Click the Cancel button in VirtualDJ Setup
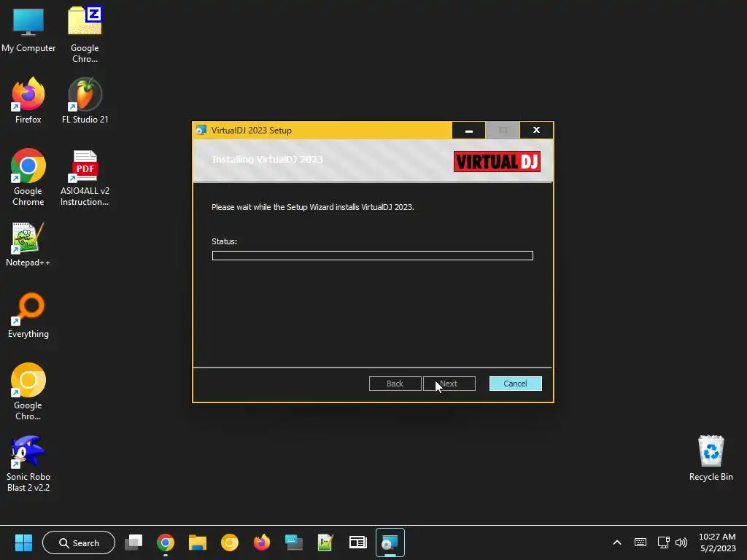Viewport: 747px width, 560px height. pos(516,384)
